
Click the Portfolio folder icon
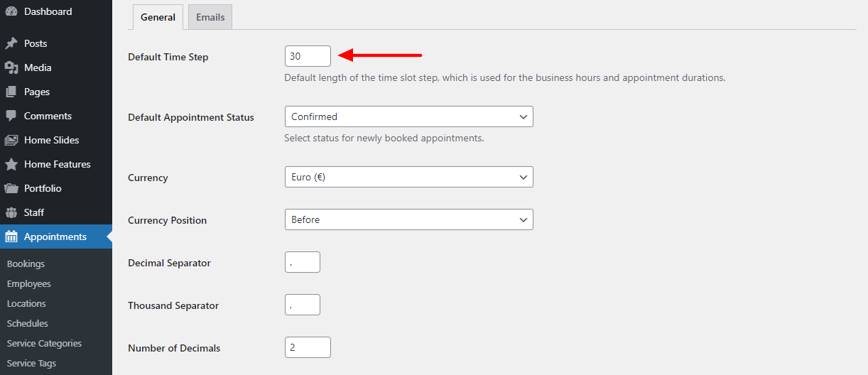pyautogui.click(x=11, y=188)
